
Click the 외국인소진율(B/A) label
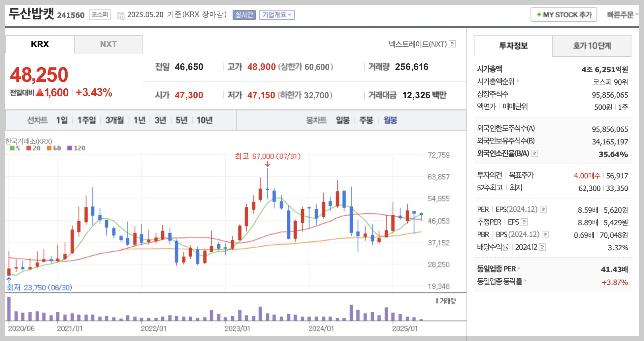[503, 153]
